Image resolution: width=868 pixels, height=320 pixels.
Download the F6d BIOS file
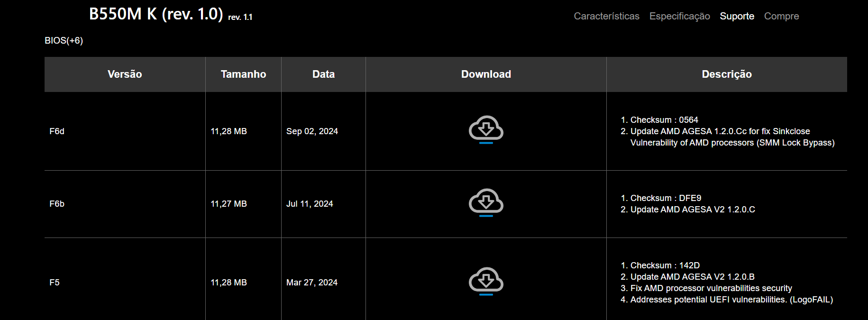point(486,129)
